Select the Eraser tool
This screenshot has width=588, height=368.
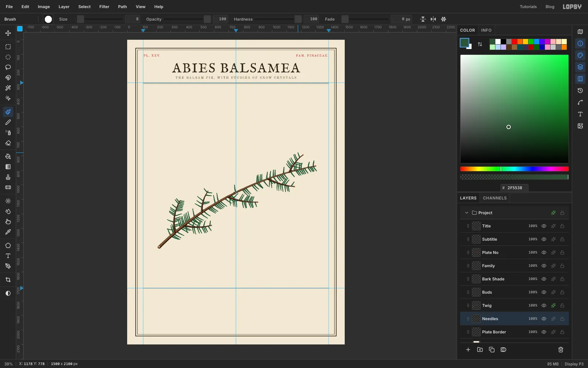pos(8,143)
